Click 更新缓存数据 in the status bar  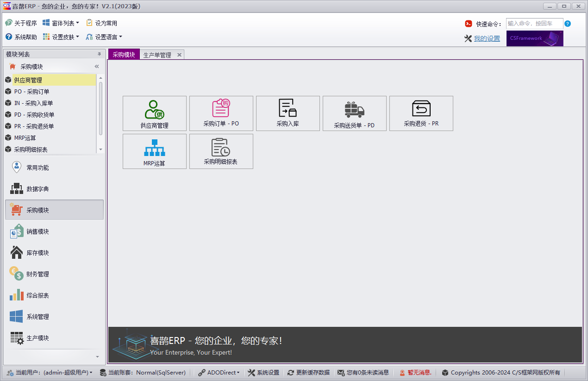coord(308,372)
